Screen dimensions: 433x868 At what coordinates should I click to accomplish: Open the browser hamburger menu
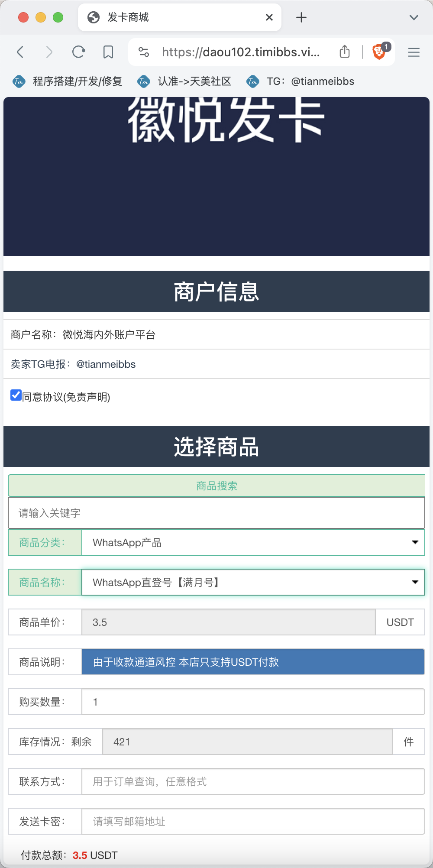414,52
